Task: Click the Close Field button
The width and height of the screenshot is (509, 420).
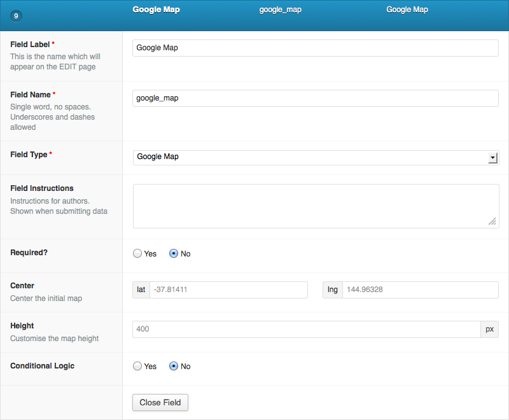Action: click(x=160, y=402)
